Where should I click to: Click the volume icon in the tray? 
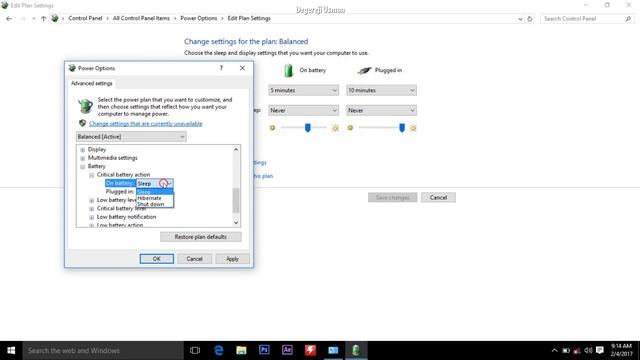588,351
